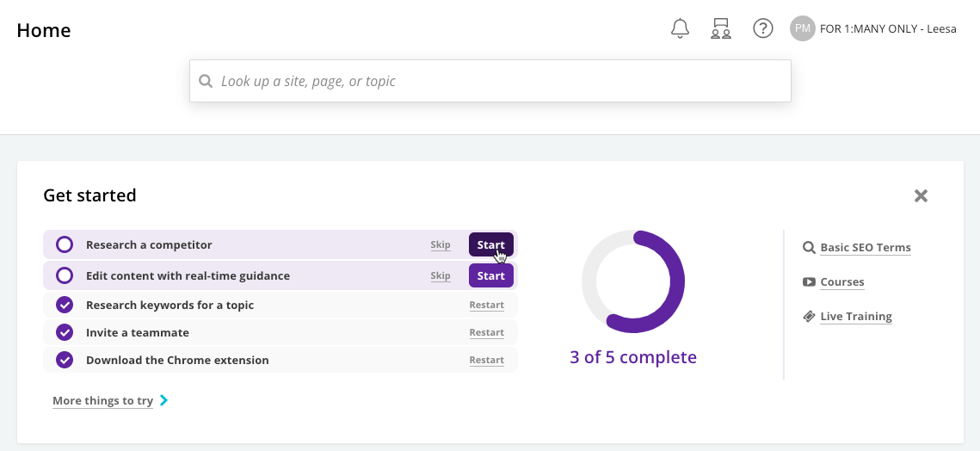Dismiss the Get started panel
The image size is (980, 451).
coord(921,195)
